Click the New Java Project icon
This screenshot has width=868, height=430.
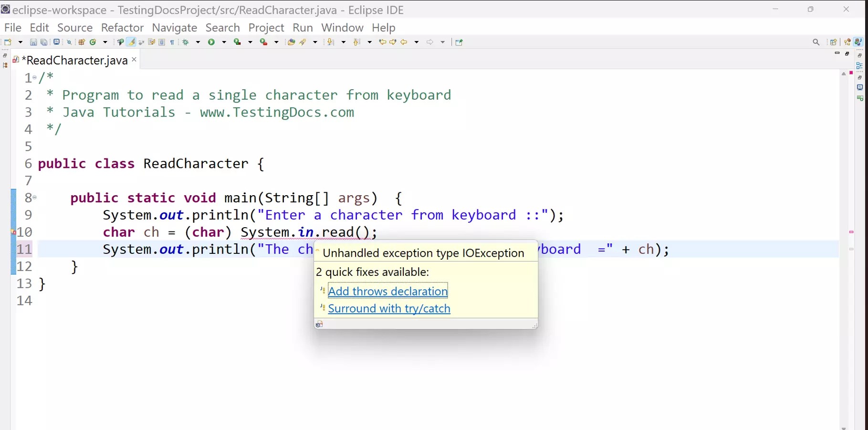click(82, 42)
